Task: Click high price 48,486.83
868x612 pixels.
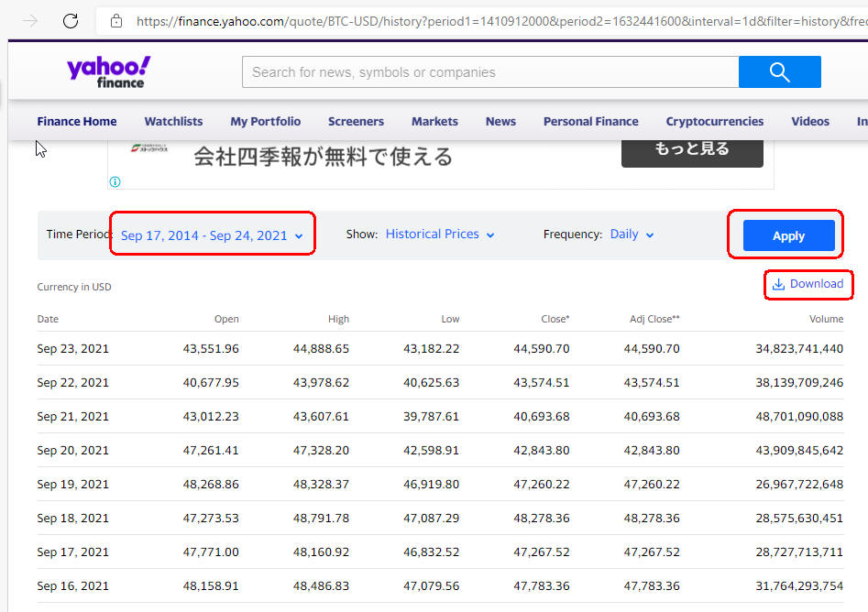Action: point(321,586)
